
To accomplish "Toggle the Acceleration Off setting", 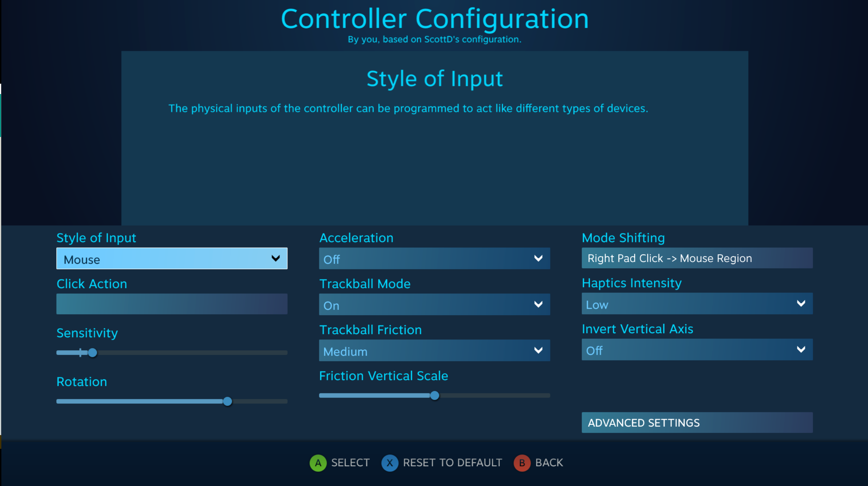I will point(434,258).
